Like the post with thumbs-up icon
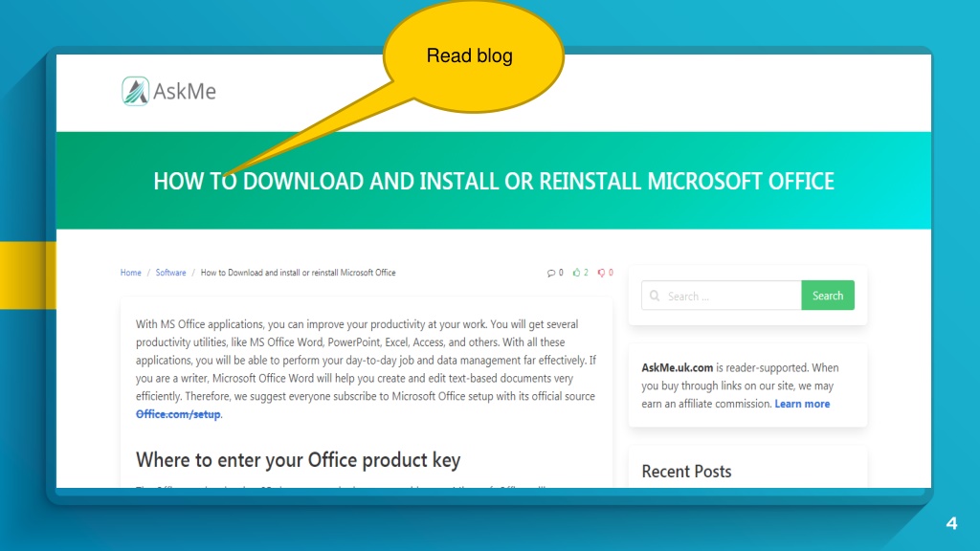Screen dimensions: 980x551 (576, 273)
